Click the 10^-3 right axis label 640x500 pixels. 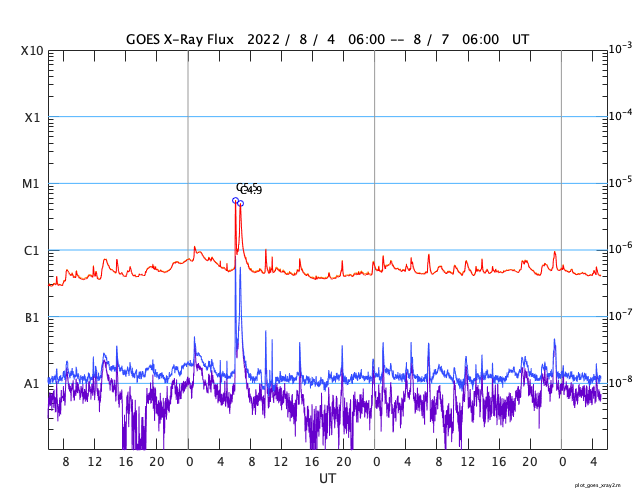[620, 49]
